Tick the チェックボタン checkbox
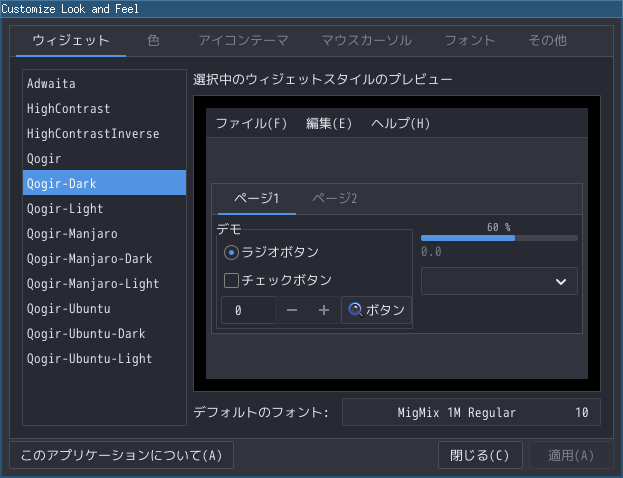 [x=231, y=280]
